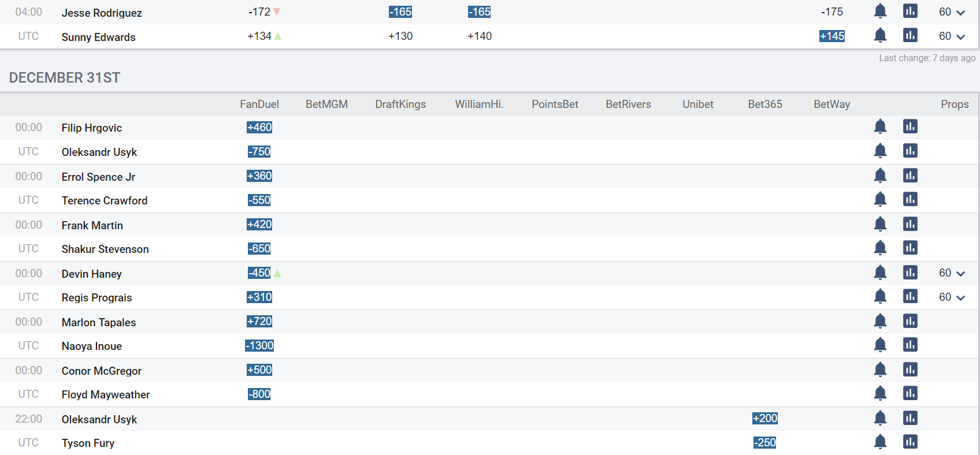Open odds chart for Regis Prograis
This screenshot has height=455, width=980.
click(910, 296)
